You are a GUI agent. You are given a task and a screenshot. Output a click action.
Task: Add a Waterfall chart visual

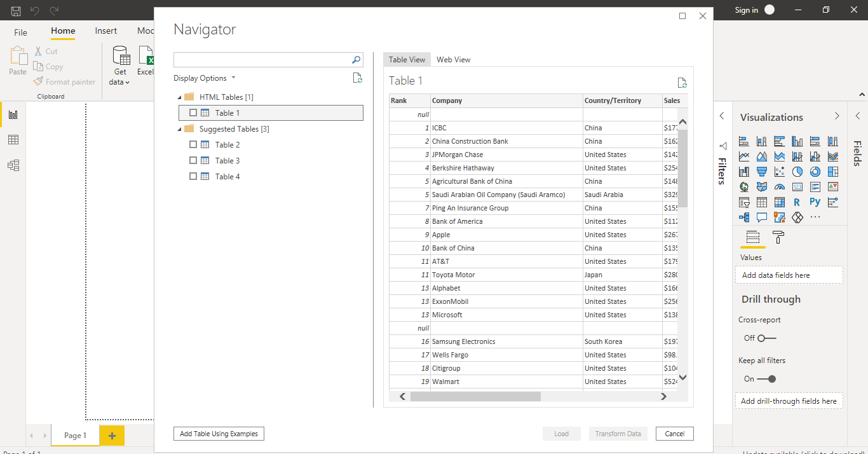tap(744, 172)
